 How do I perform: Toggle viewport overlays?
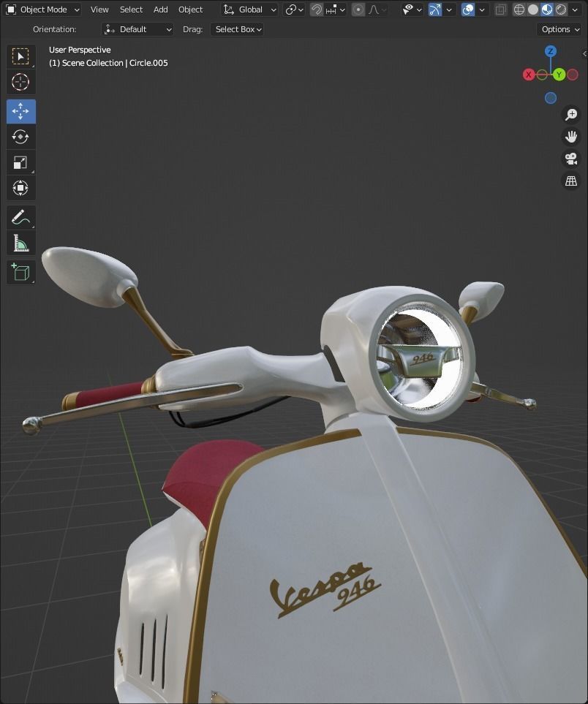[x=468, y=10]
